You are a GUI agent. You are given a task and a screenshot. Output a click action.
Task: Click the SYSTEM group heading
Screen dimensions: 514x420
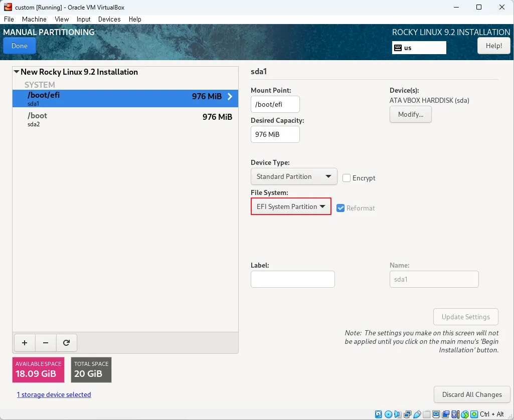(40, 85)
